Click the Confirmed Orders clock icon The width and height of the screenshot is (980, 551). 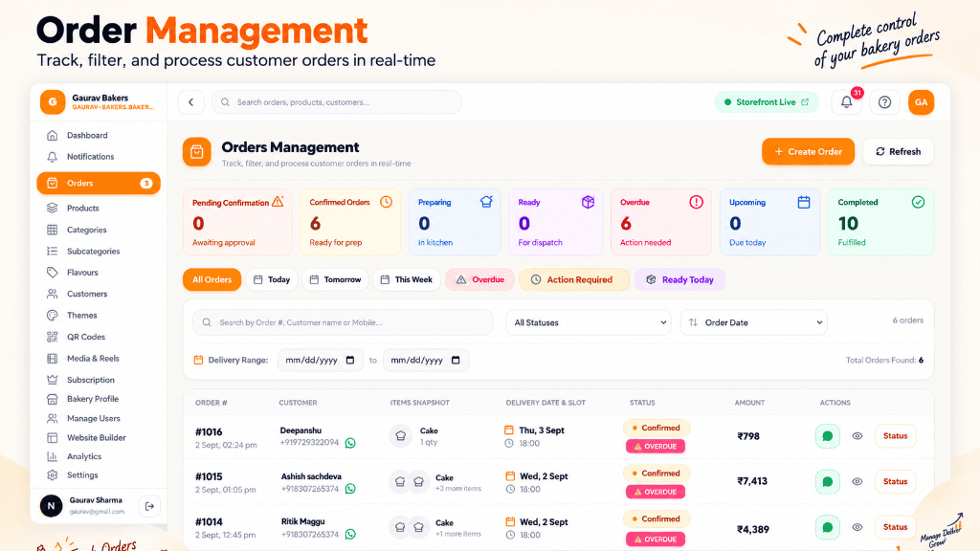(387, 202)
